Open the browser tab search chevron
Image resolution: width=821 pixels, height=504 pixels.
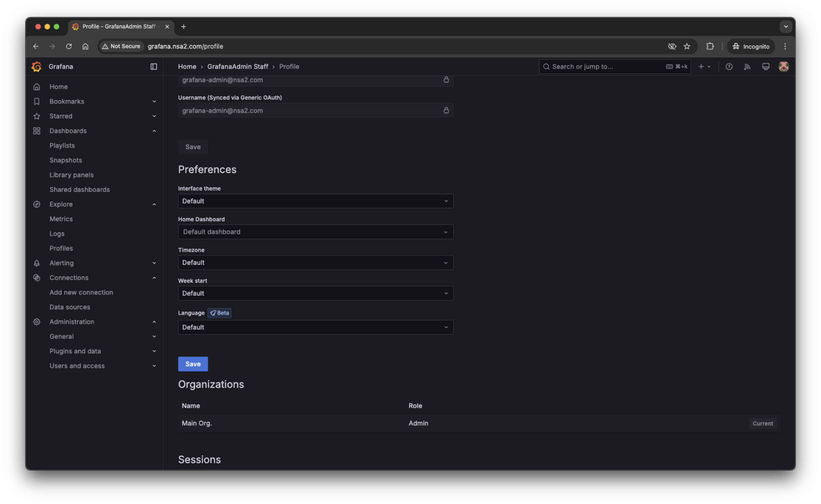785,27
